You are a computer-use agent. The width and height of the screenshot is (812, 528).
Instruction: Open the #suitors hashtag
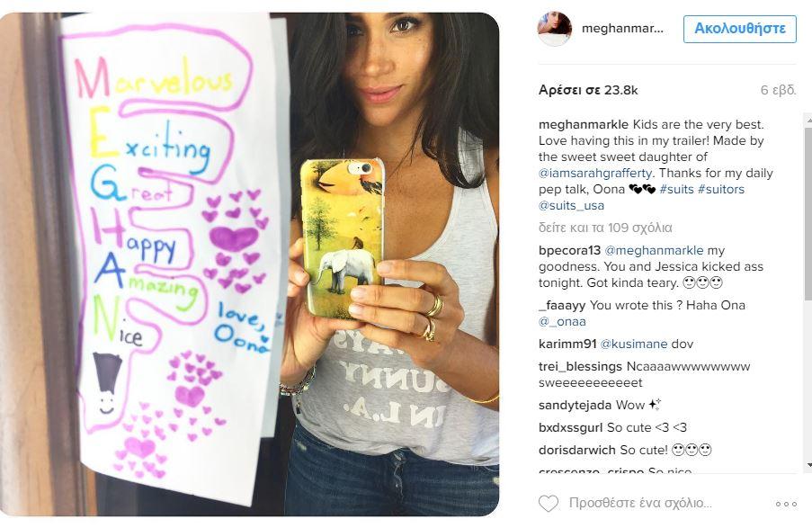(721, 189)
